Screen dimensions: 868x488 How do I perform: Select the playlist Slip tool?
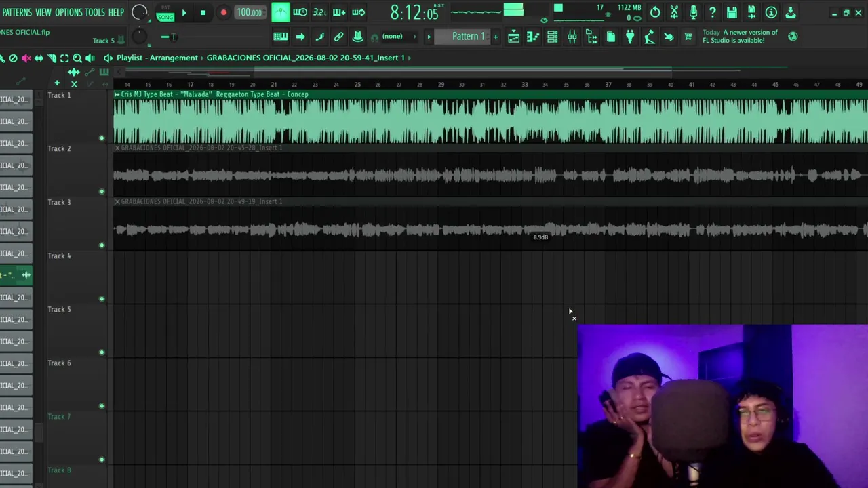[x=39, y=58]
